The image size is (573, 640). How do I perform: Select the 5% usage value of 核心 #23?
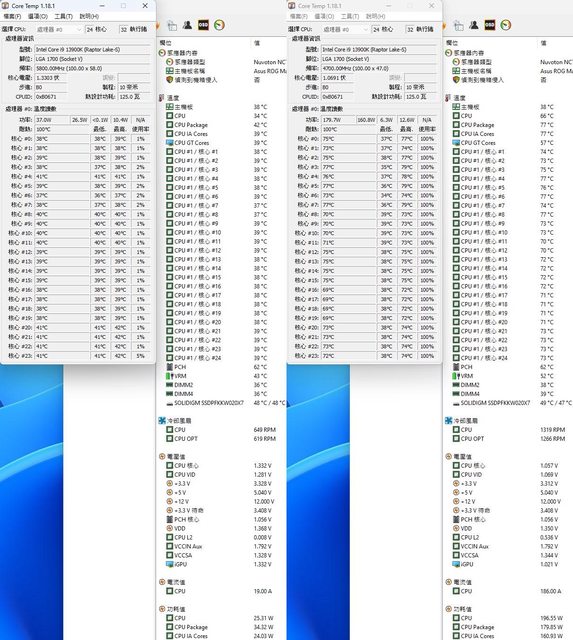coord(141,356)
